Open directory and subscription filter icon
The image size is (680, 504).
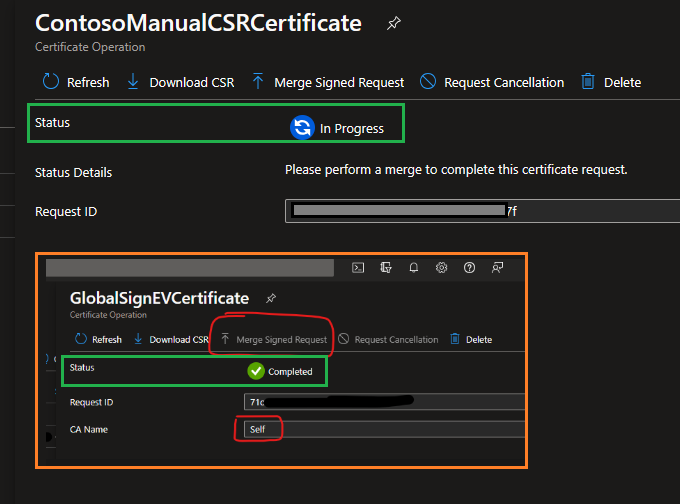point(386,268)
